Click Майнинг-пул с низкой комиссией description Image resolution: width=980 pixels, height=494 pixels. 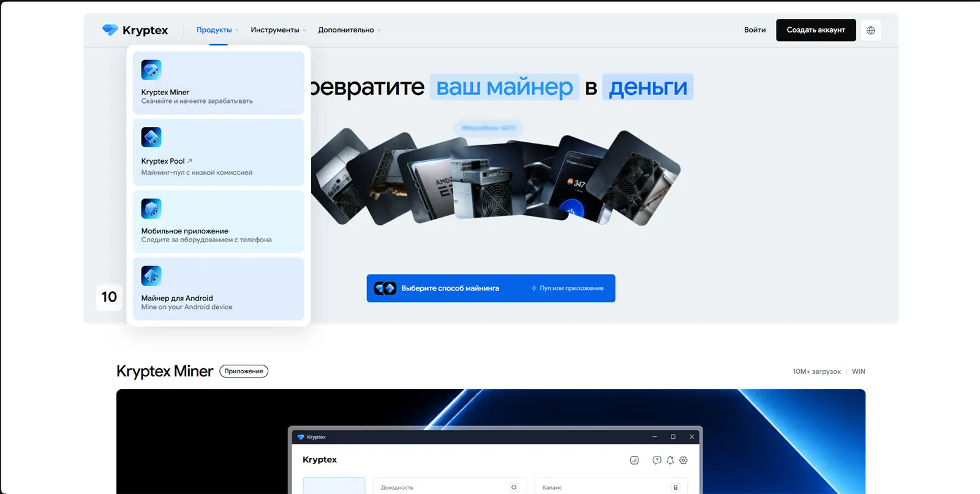[197, 173]
